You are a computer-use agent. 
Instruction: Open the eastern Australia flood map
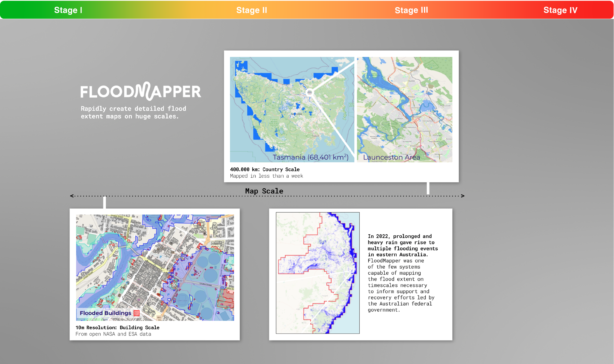tap(318, 273)
